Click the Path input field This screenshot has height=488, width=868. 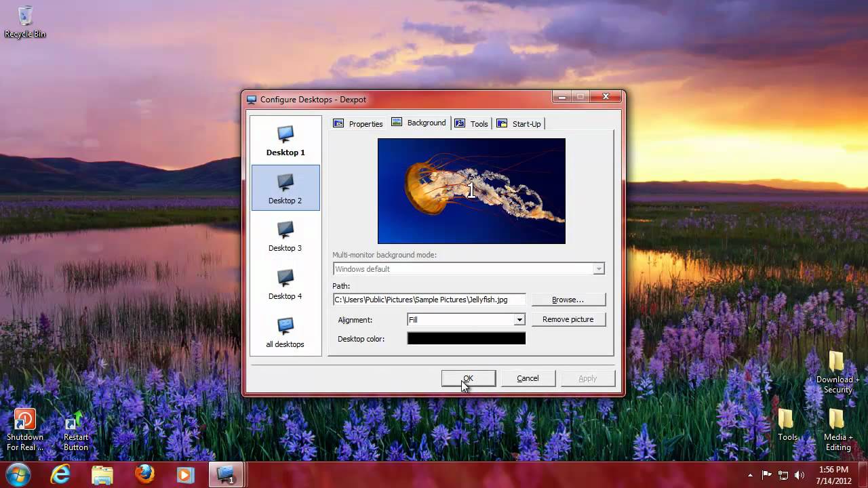pyautogui.click(x=429, y=300)
